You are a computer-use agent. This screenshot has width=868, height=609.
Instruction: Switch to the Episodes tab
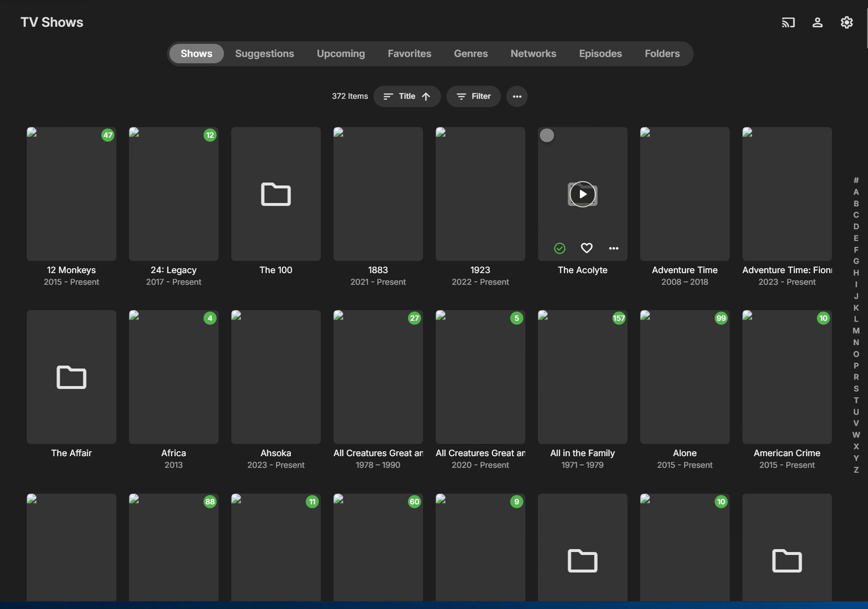point(600,54)
